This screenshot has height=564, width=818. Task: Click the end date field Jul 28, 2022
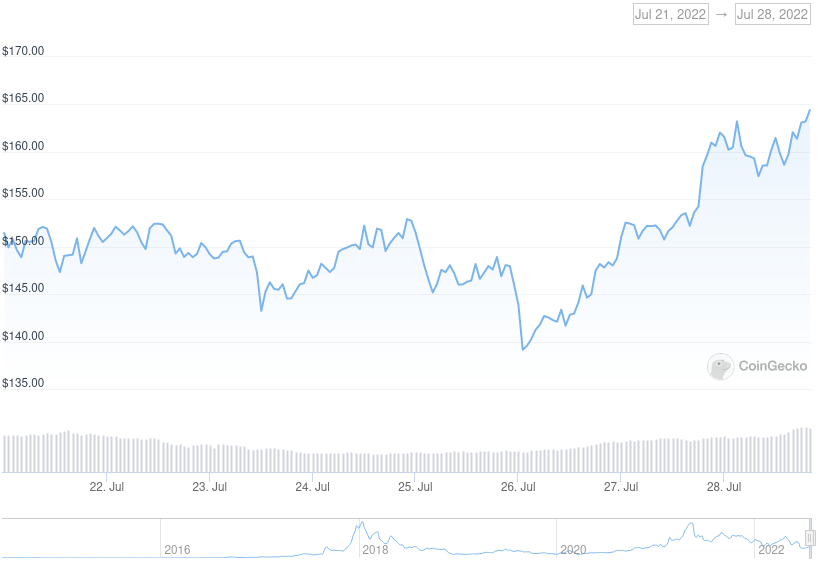tap(771, 14)
